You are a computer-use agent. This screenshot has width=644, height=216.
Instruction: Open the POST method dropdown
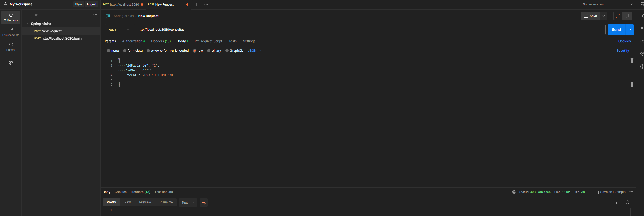[119, 30]
